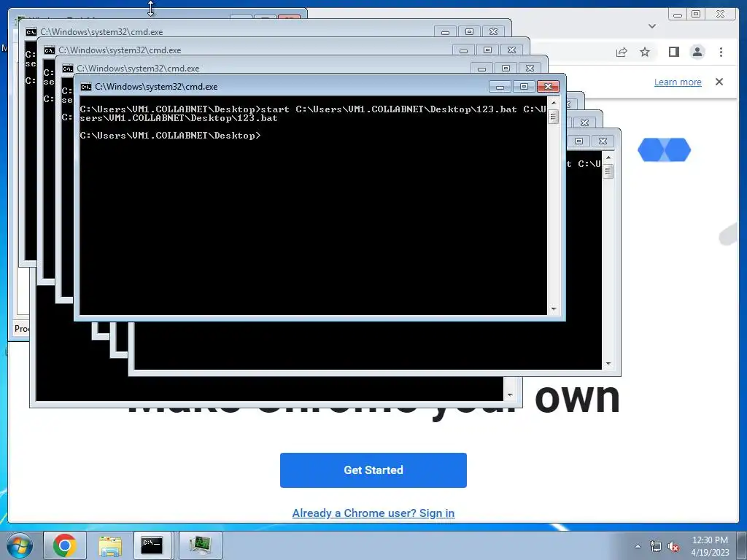Click the Chrome icon on the taskbar
Viewport: 747px width, 560px height.
pyautogui.click(x=65, y=545)
